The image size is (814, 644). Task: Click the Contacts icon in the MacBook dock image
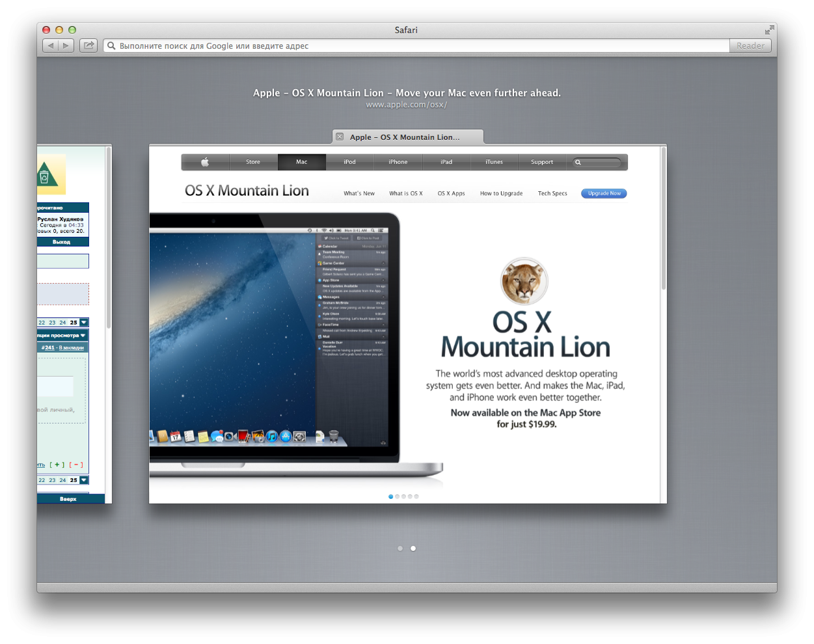(x=162, y=436)
